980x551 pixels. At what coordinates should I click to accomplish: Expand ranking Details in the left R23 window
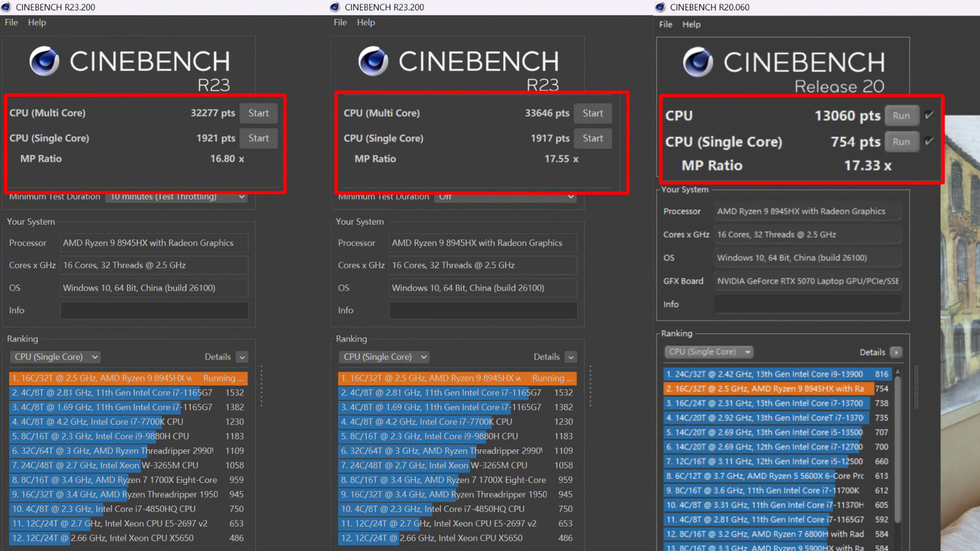pos(242,357)
